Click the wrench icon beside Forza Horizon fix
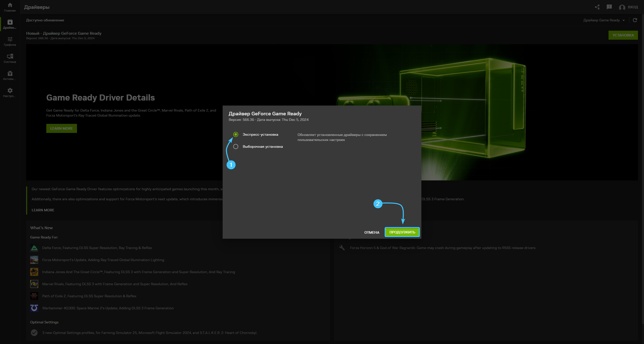Image resolution: width=644 pixels, height=344 pixels. (x=342, y=248)
